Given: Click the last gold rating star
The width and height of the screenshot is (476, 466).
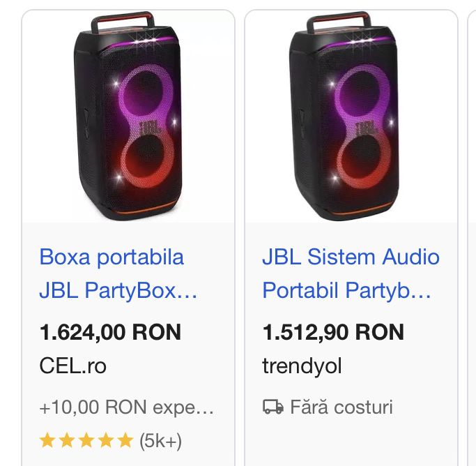Looking at the screenshot, I should (x=125, y=440).
